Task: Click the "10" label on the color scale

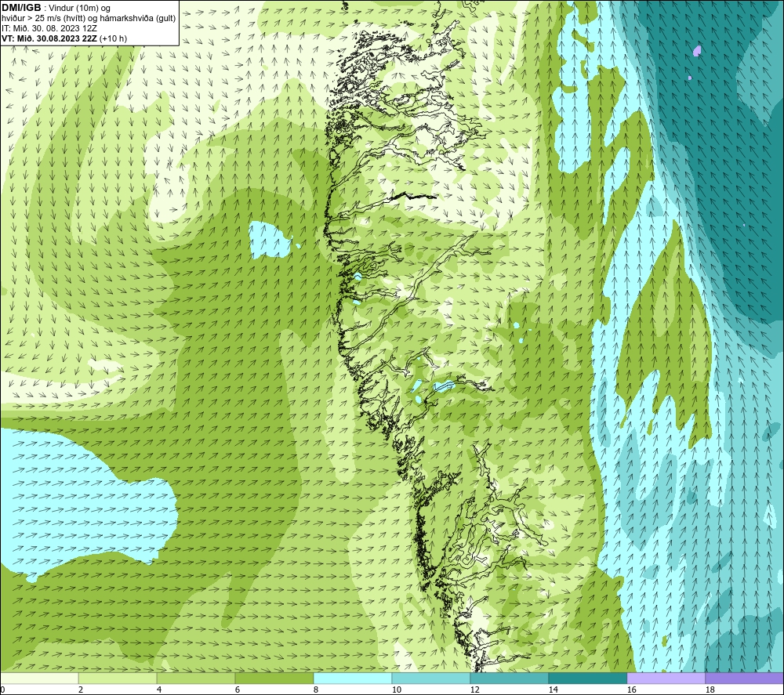Action: (x=397, y=690)
